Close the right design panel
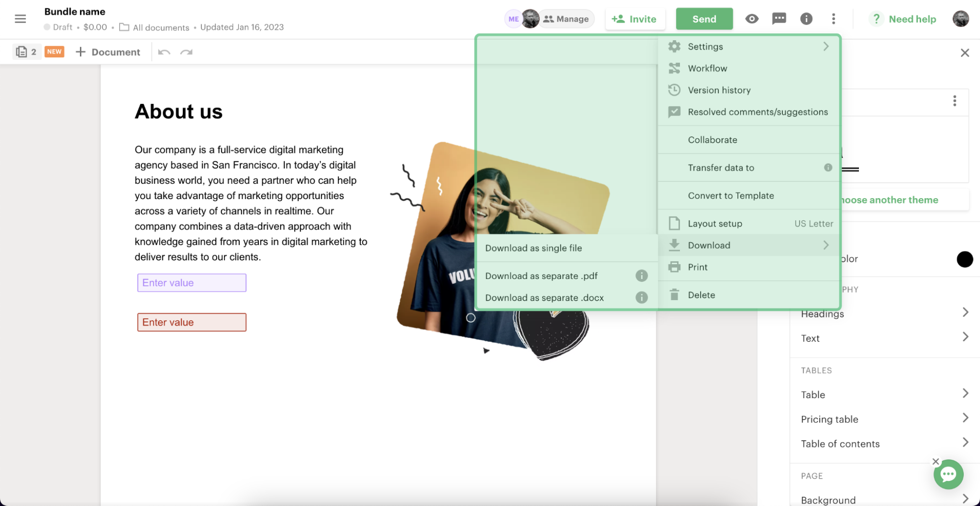 (x=965, y=53)
